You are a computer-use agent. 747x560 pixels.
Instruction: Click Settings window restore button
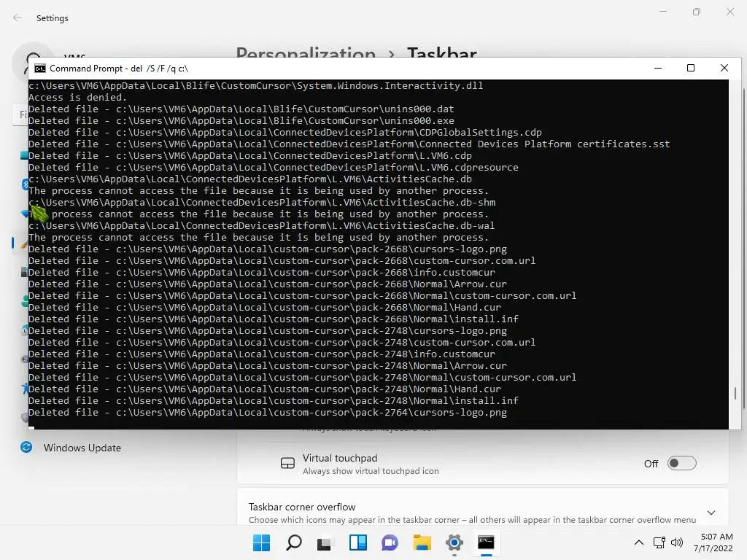(697, 12)
